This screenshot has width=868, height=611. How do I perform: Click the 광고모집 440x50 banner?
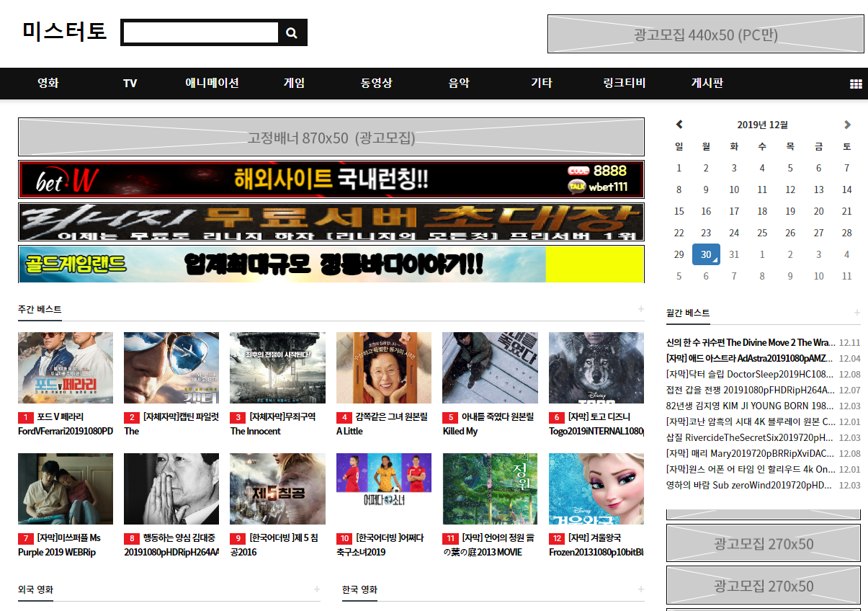(706, 34)
